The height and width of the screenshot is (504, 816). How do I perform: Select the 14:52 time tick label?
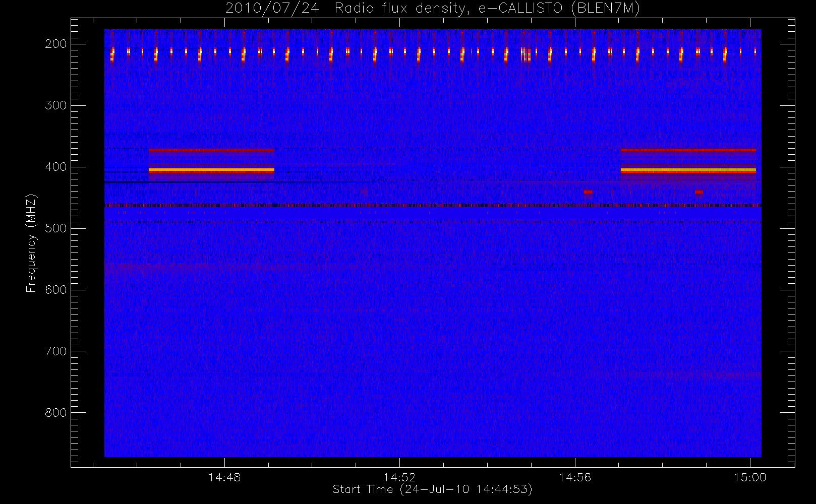[399, 477]
